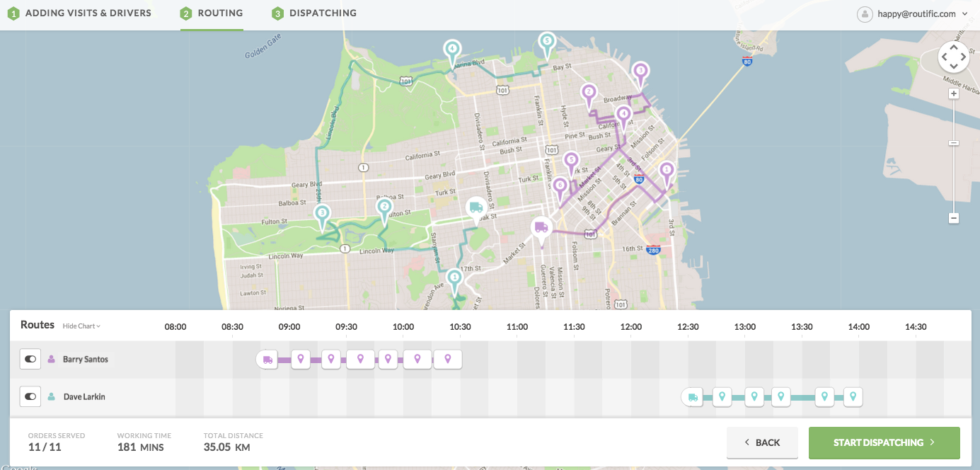980x470 pixels.
Task: Select last stop pin in Dave Larkin timeline
Action: [x=853, y=397]
